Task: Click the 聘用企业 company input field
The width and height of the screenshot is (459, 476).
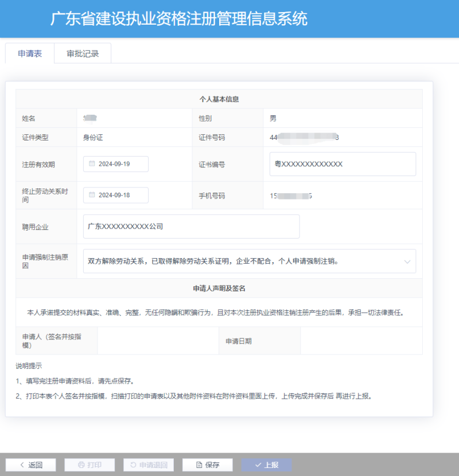Action: tap(191, 227)
